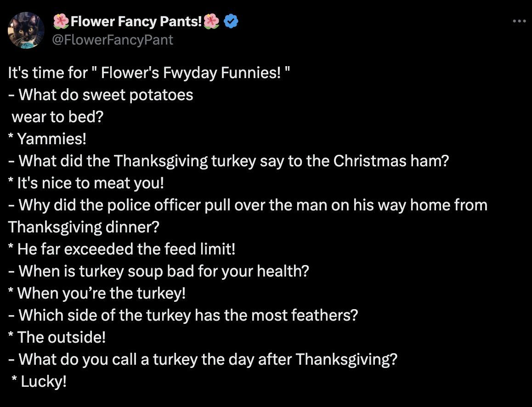
Task: Open the black cat profile picture
Action: tap(26, 30)
